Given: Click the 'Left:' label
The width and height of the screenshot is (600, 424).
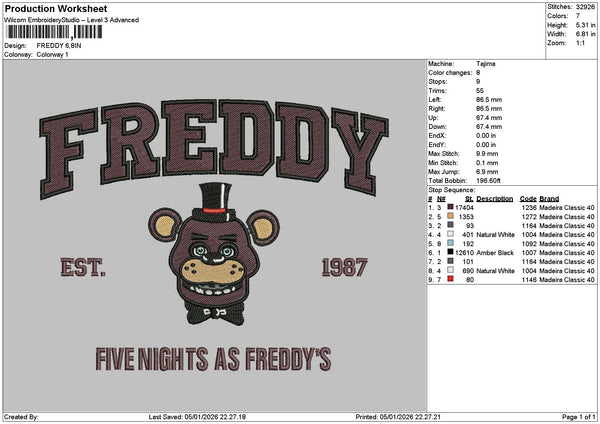Looking at the screenshot, I should click(435, 100).
